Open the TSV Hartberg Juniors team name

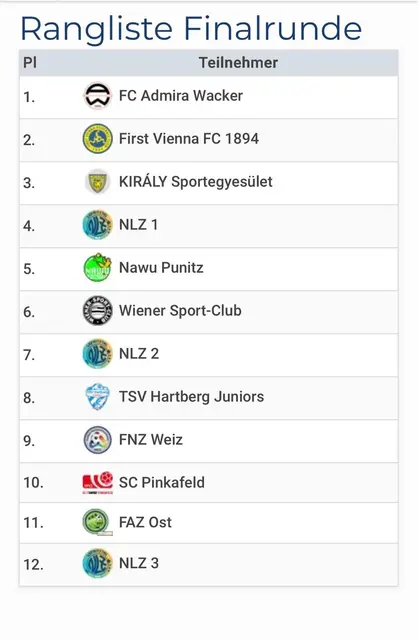pos(191,397)
